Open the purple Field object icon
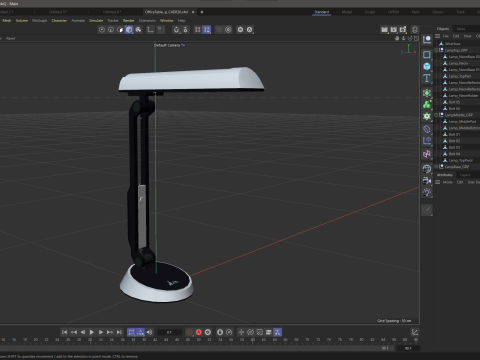The width and height of the screenshot is (480, 360). tap(427, 141)
